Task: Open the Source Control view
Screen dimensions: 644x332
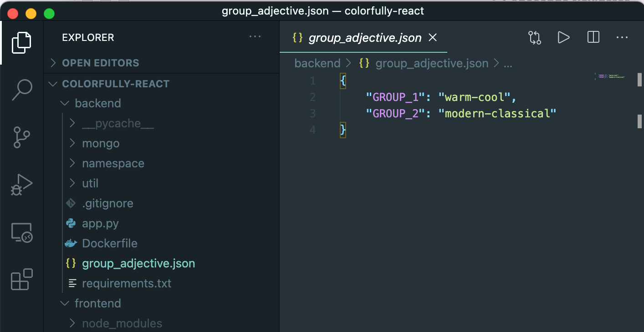Action: click(21, 137)
